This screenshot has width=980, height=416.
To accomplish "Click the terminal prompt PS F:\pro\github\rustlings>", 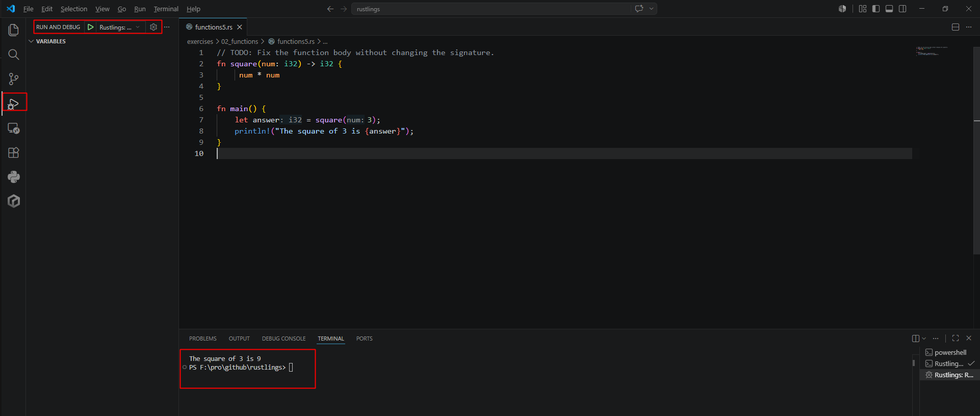I will pyautogui.click(x=237, y=367).
